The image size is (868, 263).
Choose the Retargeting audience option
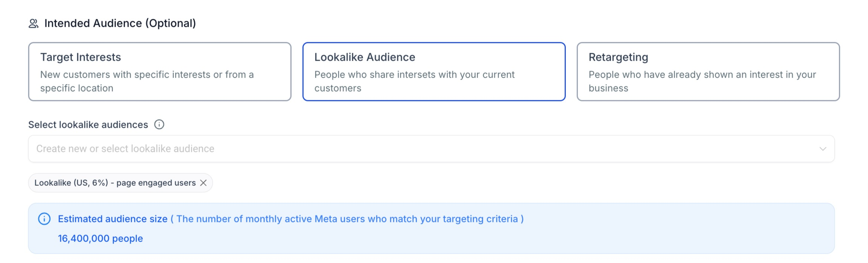pyautogui.click(x=708, y=72)
